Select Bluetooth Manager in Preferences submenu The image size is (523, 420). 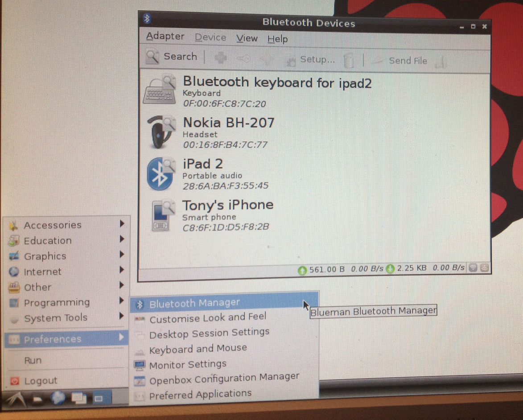pyautogui.click(x=194, y=304)
